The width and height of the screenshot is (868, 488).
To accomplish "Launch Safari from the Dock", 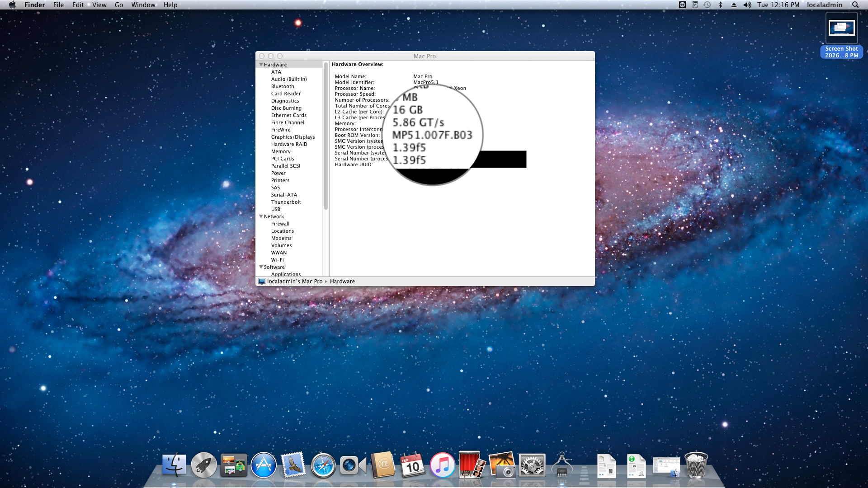I will (323, 465).
